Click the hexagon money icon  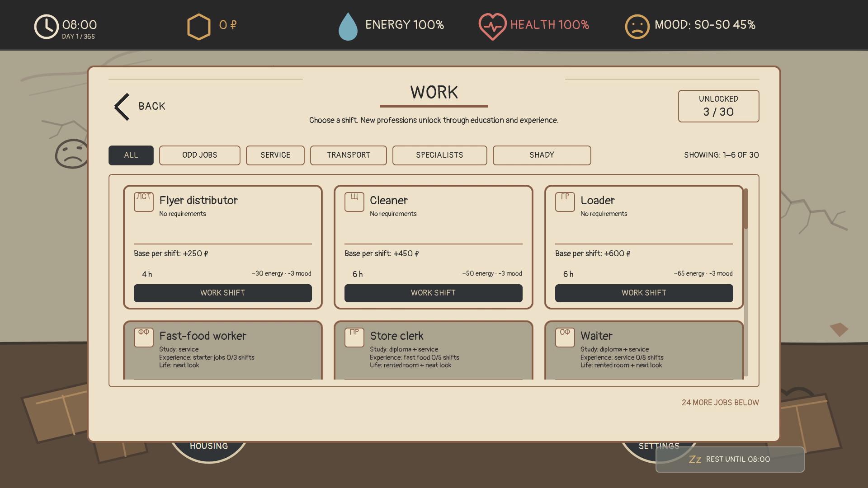199,27
